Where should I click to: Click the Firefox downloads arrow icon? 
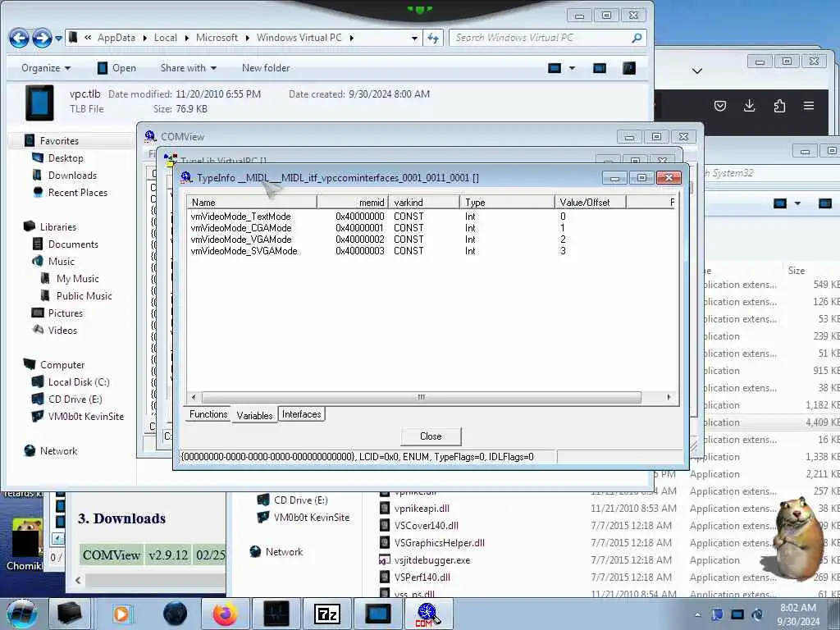click(750, 106)
